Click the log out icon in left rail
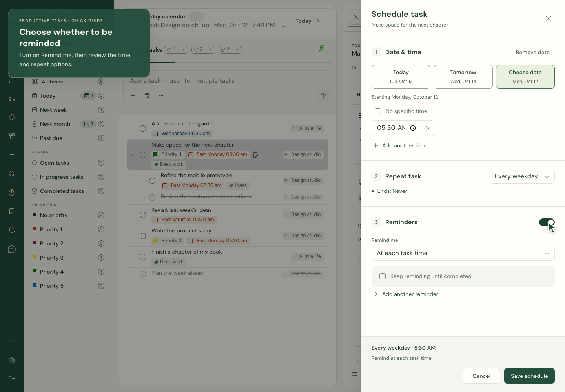This screenshot has height=392, width=565. (x=12, y=379)
